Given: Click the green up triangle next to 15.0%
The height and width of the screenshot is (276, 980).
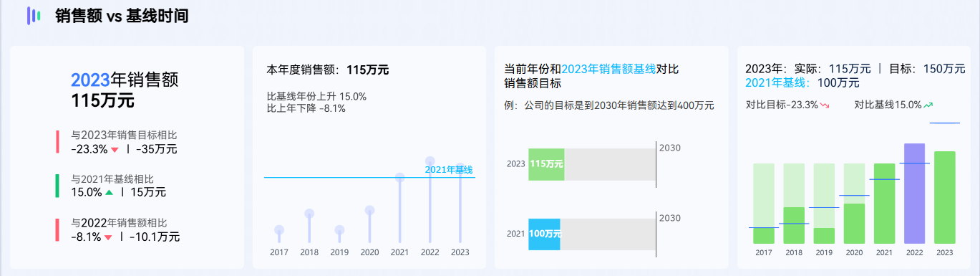Looking at the screenshot, I should coord(109,193).
